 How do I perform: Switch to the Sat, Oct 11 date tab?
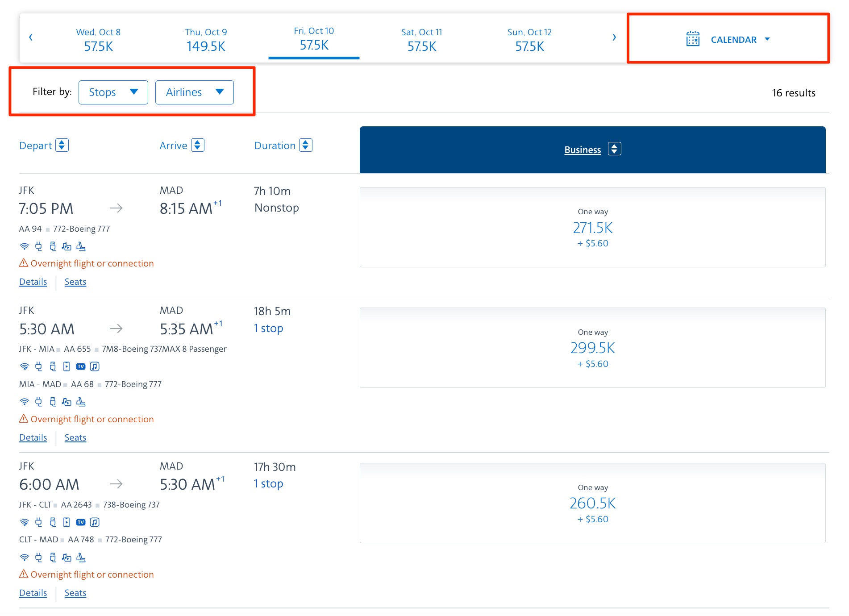421,39
